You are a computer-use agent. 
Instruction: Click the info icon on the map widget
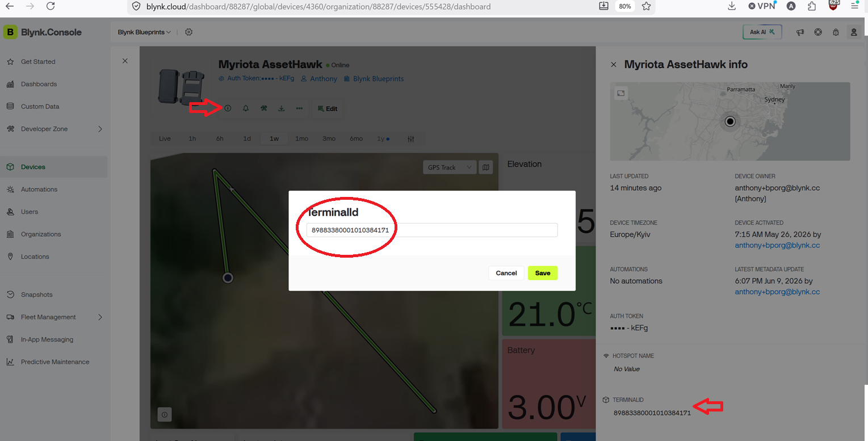pos(165,415)
